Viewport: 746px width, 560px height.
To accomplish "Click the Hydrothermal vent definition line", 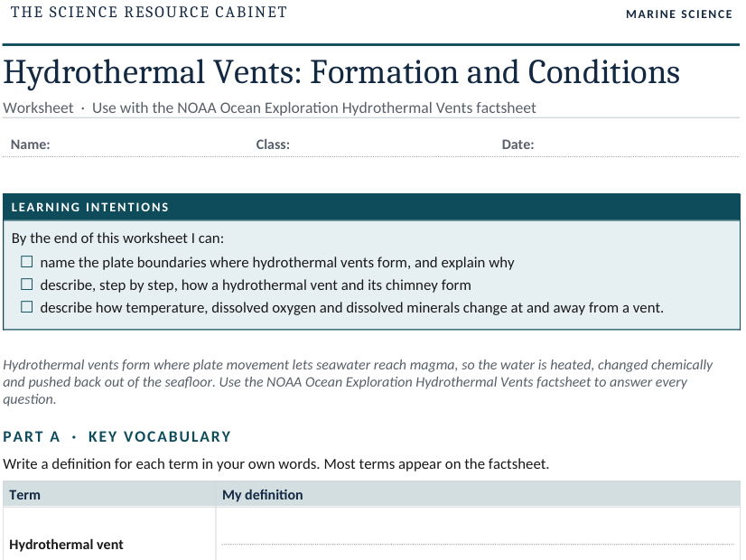I will point(478,544).
